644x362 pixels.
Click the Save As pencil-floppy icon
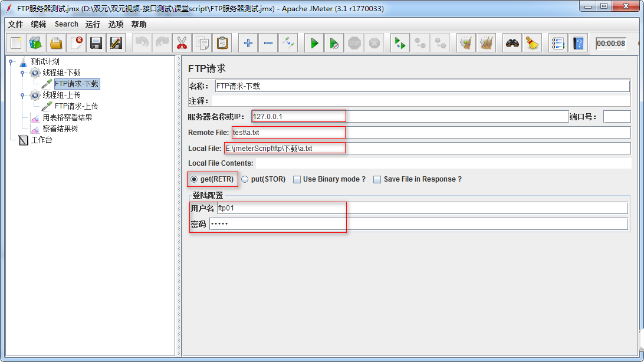click(x=116, y=43)
